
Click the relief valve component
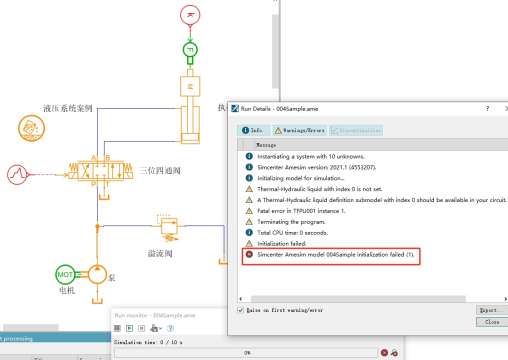click(x=169, y=227)
